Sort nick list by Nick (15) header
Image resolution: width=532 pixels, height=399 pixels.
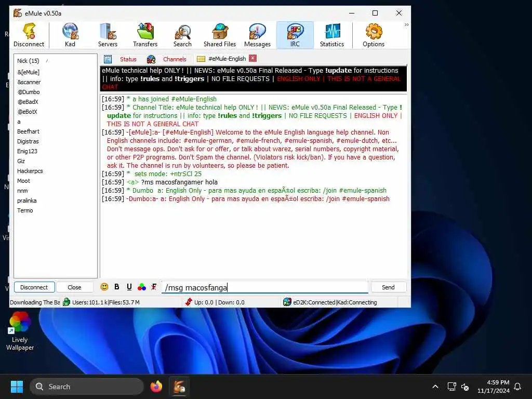28,61
